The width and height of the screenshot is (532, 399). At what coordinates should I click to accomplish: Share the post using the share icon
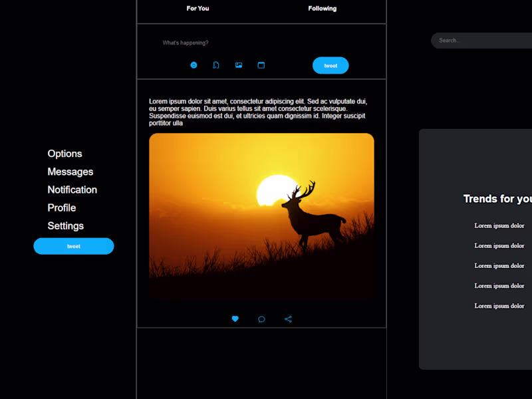point(288,319)
